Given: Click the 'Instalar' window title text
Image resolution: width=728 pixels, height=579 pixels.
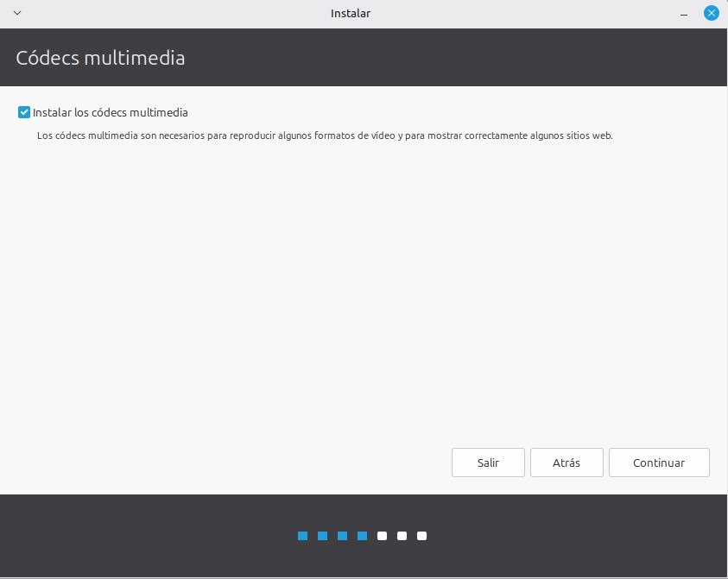Looking at the screenshot, I should [351, 13].
